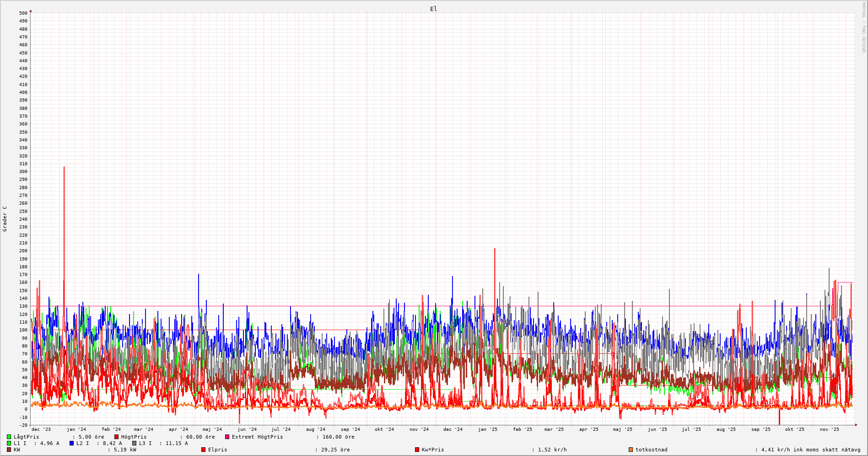Image resolution: width=868 pixels, height=456 pixels.
Task: Click the 'totkostnad' legend label text
Action: pyautogui.click(x=651, y=450)
